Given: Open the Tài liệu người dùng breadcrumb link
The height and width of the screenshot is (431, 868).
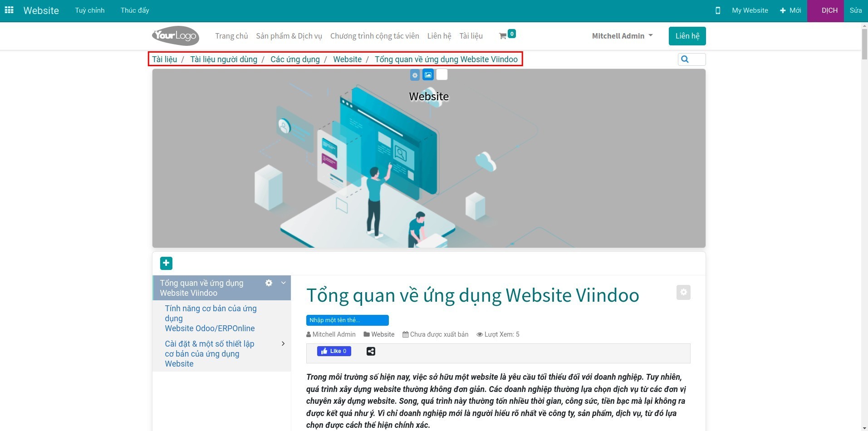Looking at the screenshot, I should pyautogui.click(x=223, y=59).
